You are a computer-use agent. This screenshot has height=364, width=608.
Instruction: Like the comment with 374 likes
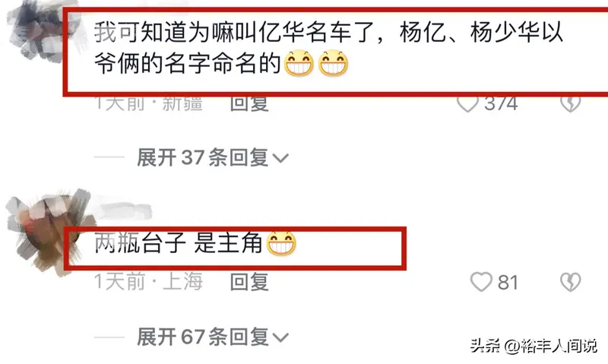[467, 103]
